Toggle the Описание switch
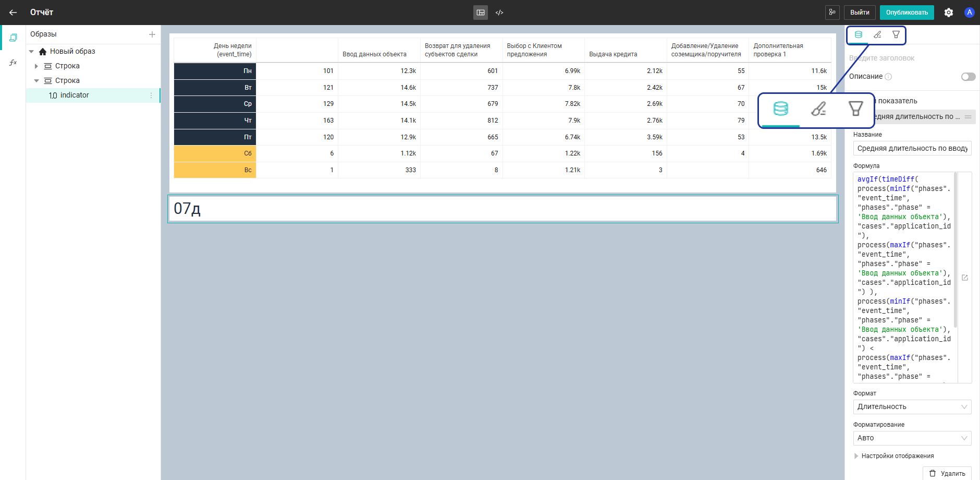This screenshot has height=480, width=980. pos(968,77)
